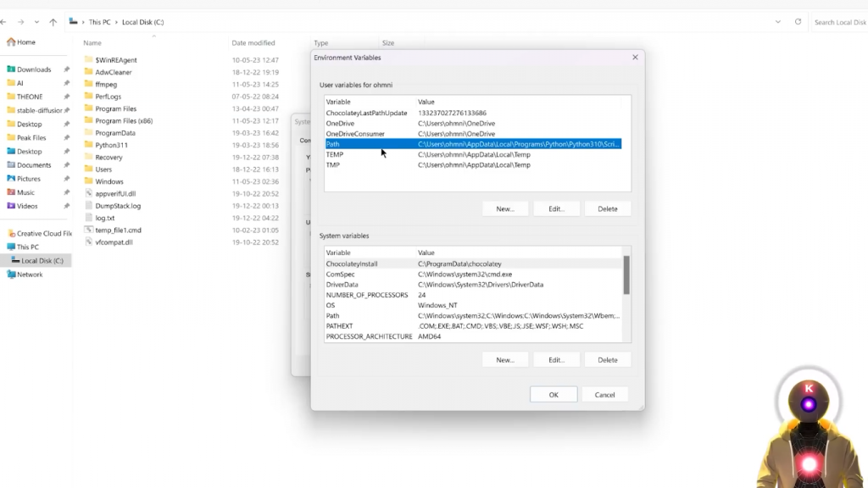
Task: Sort by the Size column header
Action: tap(388, 42)
